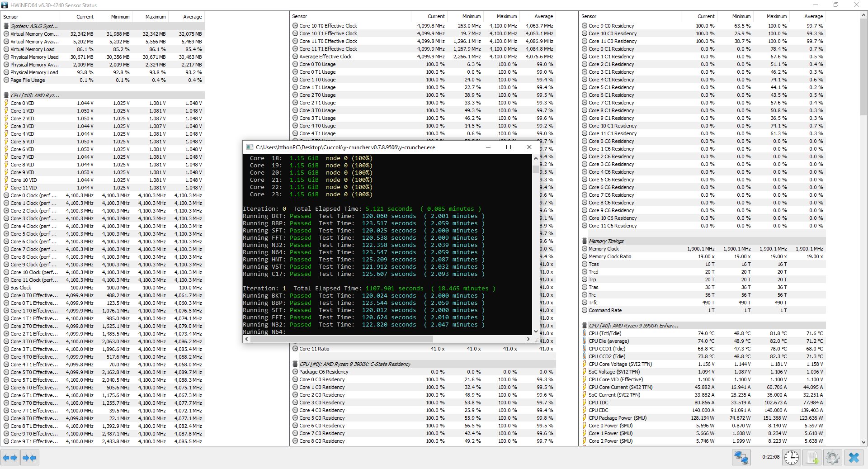Viewport: 868px width, 469px height.
Task: Click the y-cruncher horizontal scrollbar right arrow
Action: (x=528, y=339)
